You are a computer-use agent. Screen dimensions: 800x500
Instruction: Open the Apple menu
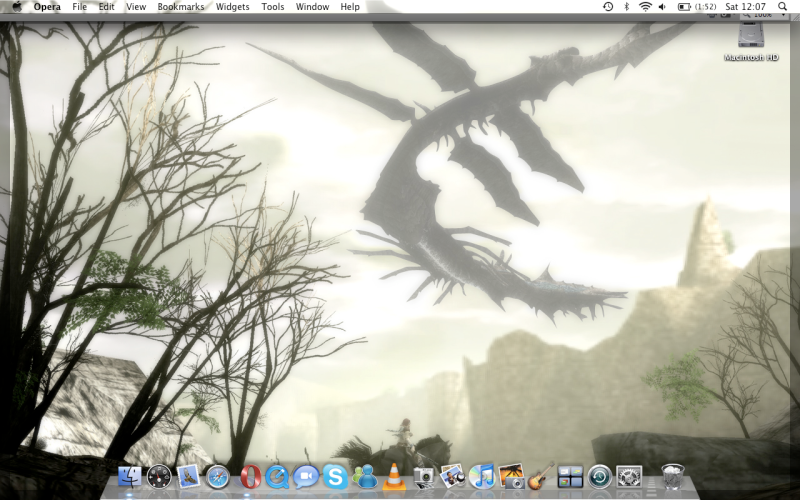click(x=17, y=7)
